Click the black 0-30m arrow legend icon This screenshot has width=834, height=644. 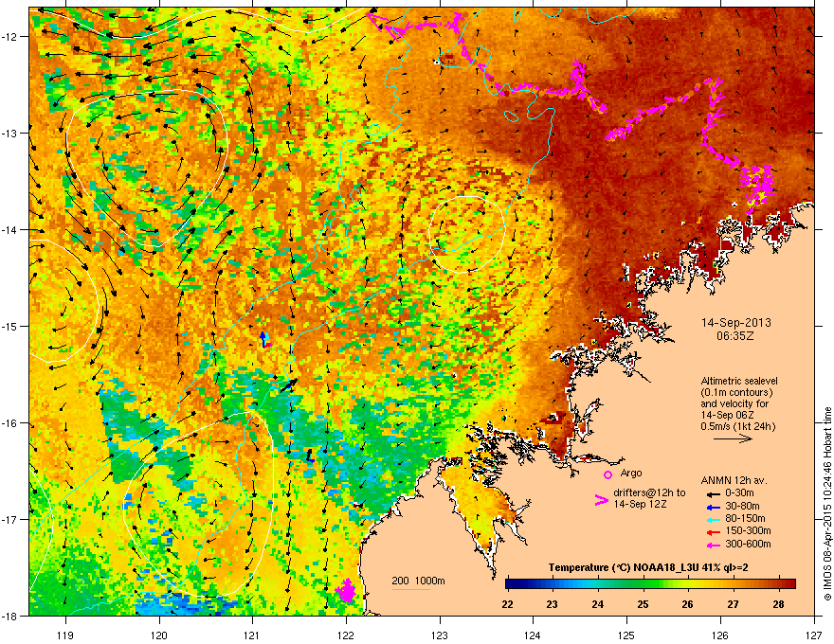[712, 493]
